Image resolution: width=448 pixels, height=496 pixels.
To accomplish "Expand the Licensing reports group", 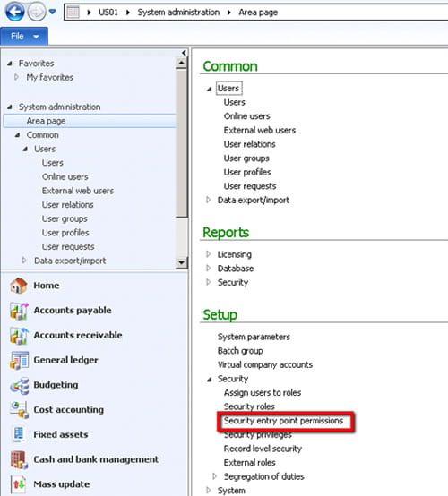I will [x=209, y=254].
